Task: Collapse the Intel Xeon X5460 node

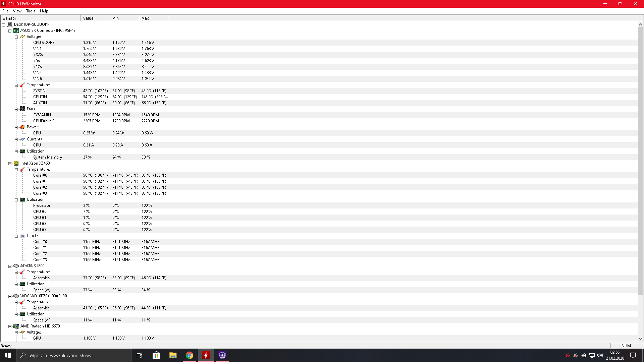Action: click(10, 164)
